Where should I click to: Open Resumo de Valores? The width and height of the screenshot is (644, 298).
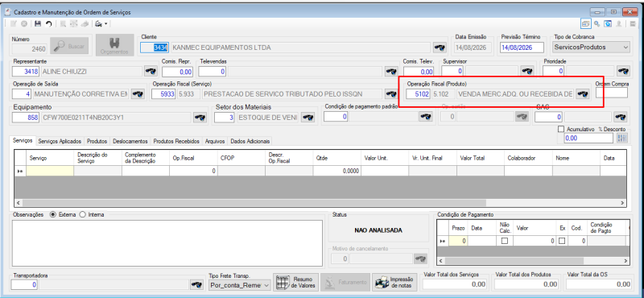point(295,283)
